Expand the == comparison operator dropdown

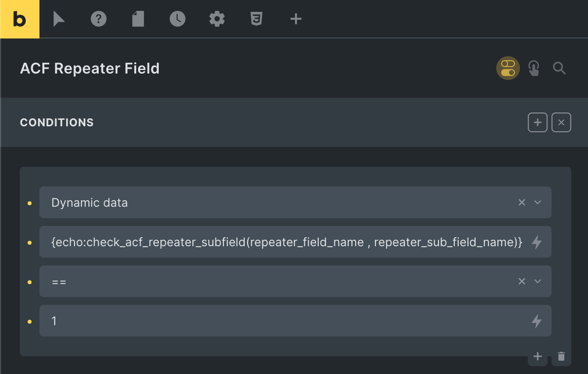(538, 281)
